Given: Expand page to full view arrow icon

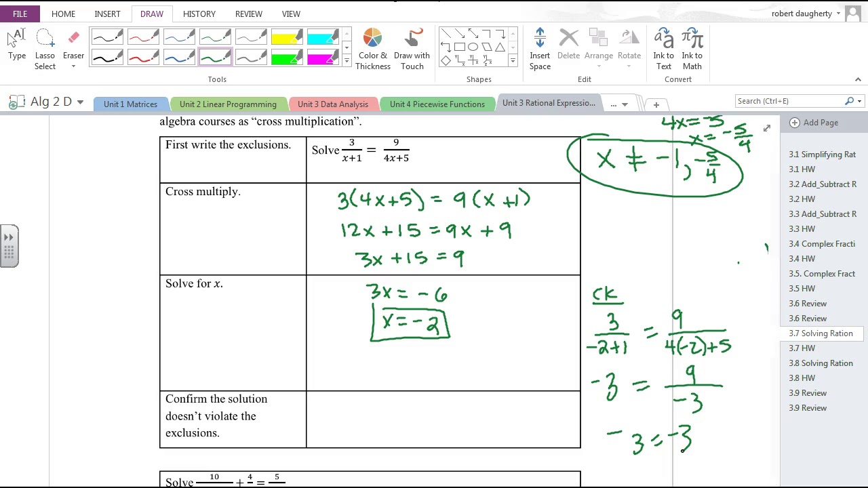Looking at the screenshot, I should [766, 128].
